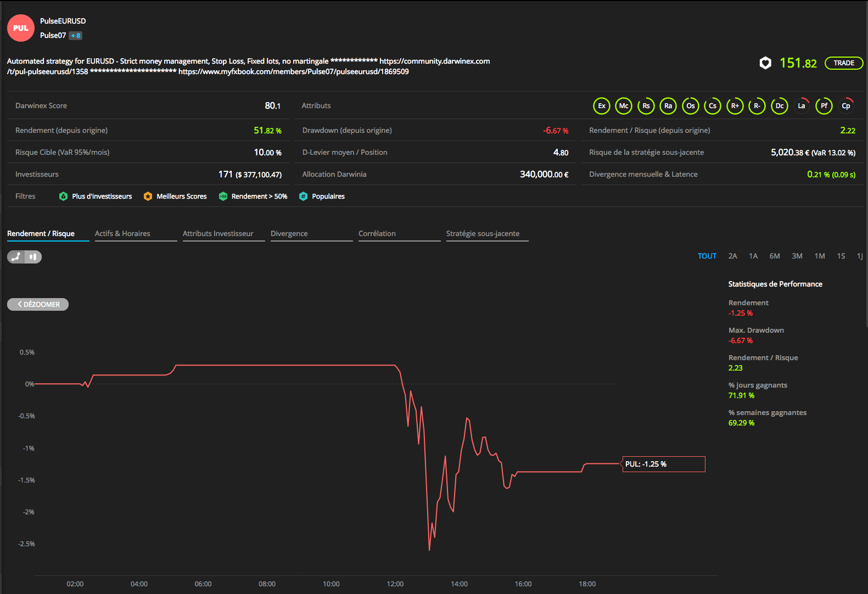Select the La attribute circle
This screenshot has width=868, height=594.
802,106
